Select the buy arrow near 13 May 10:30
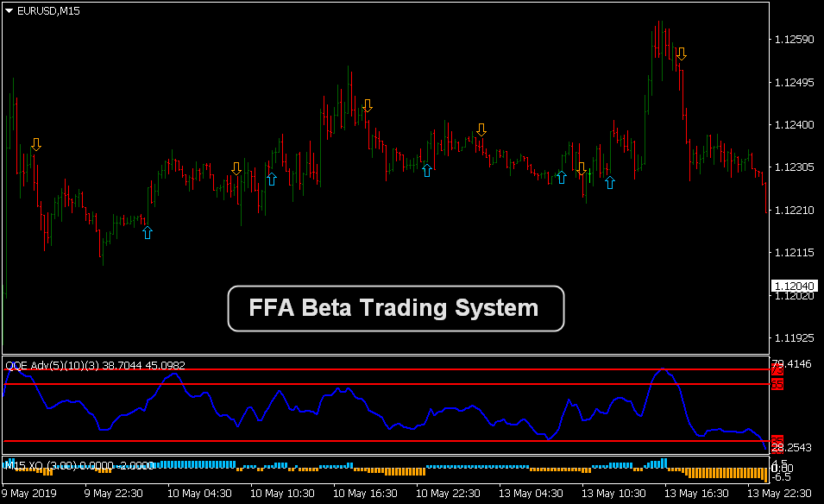The image size is (824, 504). click(611, 183)
